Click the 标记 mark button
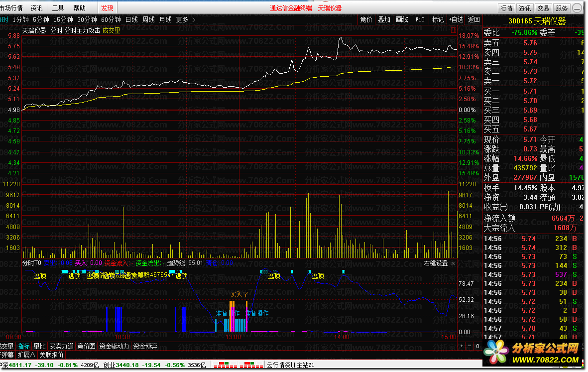This screenshot has width=588, height=372. 438,19
